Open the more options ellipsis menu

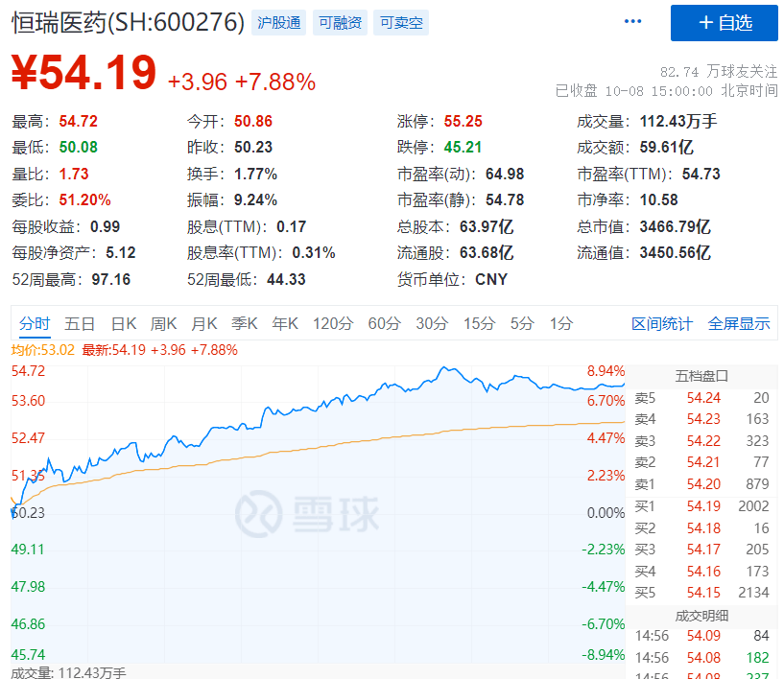632,22
